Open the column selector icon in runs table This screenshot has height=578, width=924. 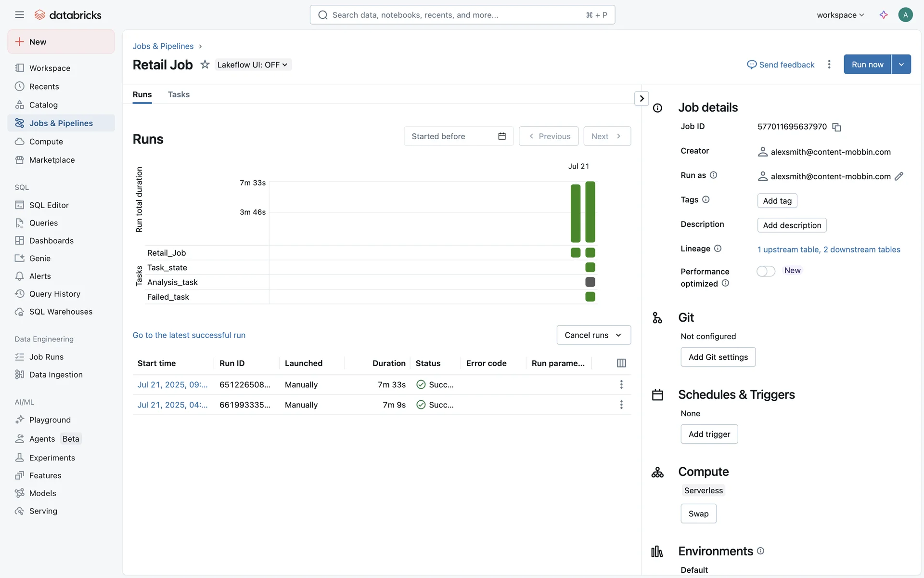coord(621,363)
